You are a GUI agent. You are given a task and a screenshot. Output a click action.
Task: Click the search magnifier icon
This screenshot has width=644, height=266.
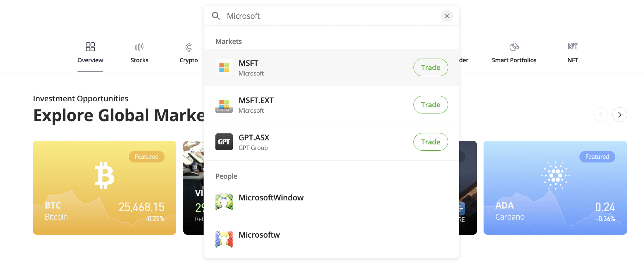coord(216,16)
